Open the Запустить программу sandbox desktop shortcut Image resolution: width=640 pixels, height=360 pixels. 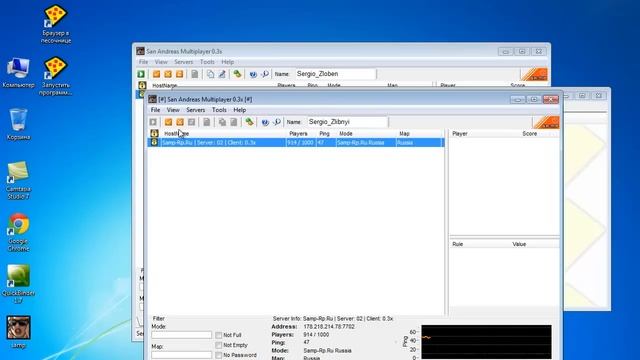pyautogui.click(x=56, y=76)
